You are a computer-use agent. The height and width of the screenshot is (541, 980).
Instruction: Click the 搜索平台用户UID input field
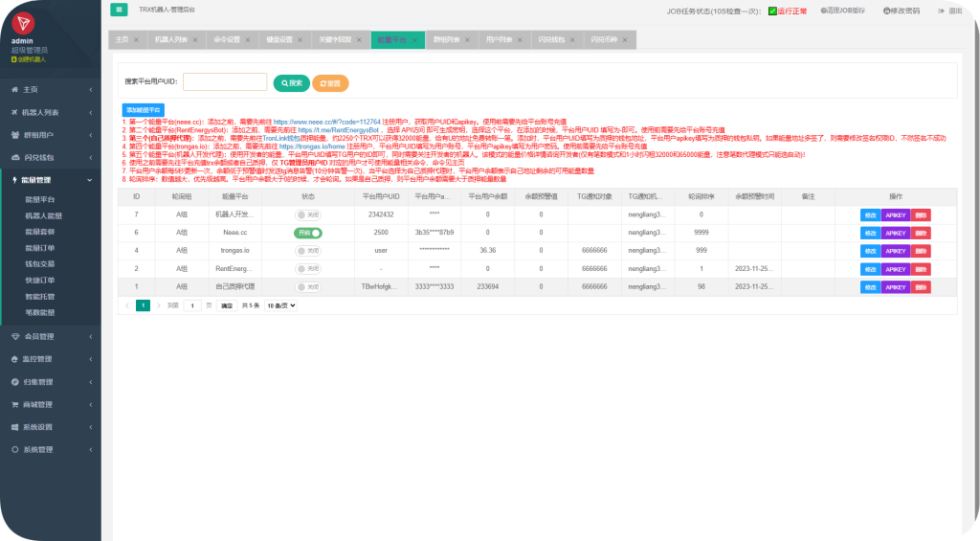(x=225, y=82)
